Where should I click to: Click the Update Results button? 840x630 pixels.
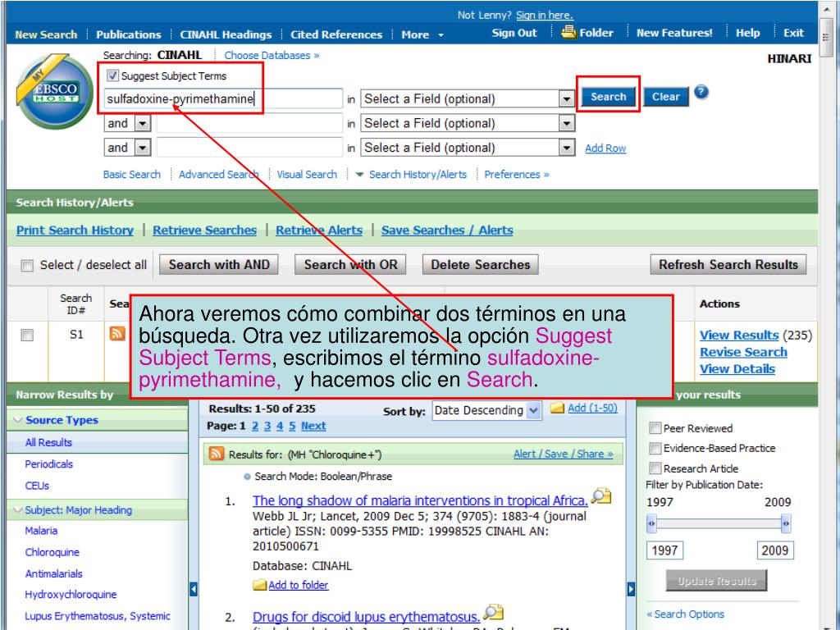[x=717, y=581]
